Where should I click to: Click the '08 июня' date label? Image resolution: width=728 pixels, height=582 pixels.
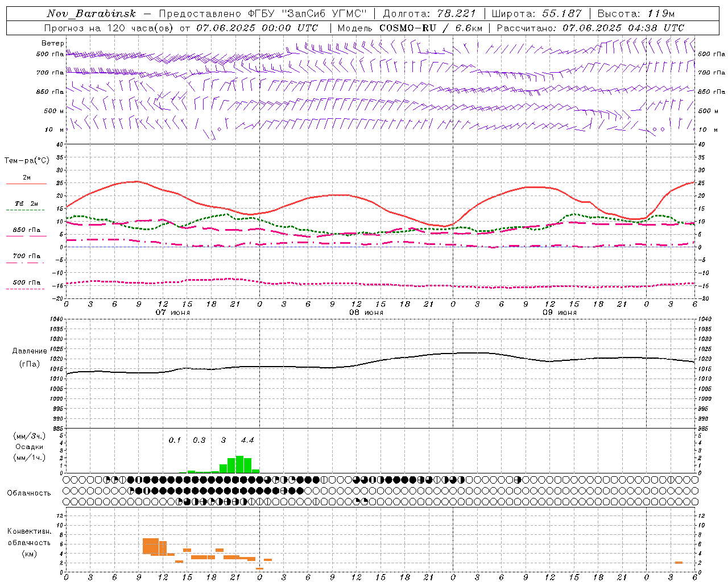point(366,313)
